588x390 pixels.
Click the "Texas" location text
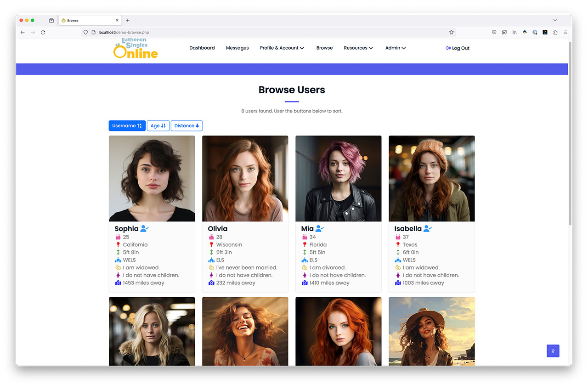tap(410, 245)
